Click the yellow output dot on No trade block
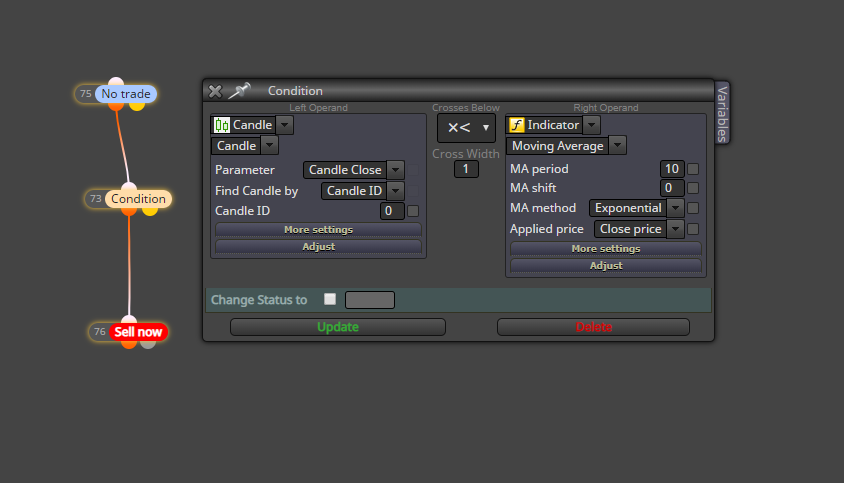The image size is (844, 483). click(x=137, y=106)
